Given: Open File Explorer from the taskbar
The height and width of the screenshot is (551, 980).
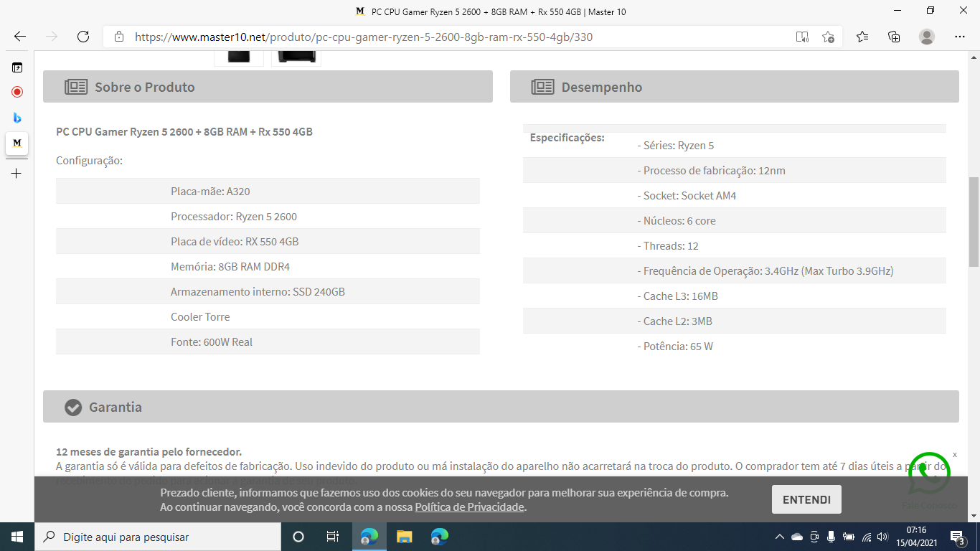Looking at the screenshot, I should click(405, 537).
